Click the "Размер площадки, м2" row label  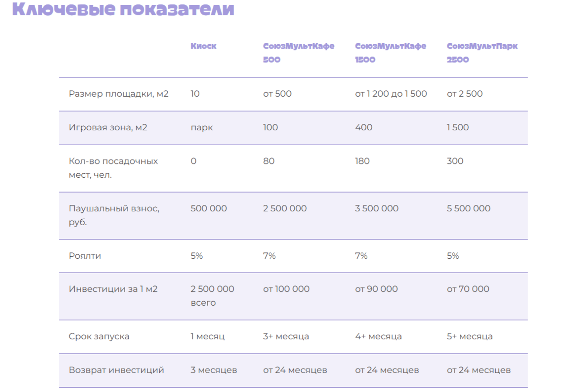tap(119, 94)
